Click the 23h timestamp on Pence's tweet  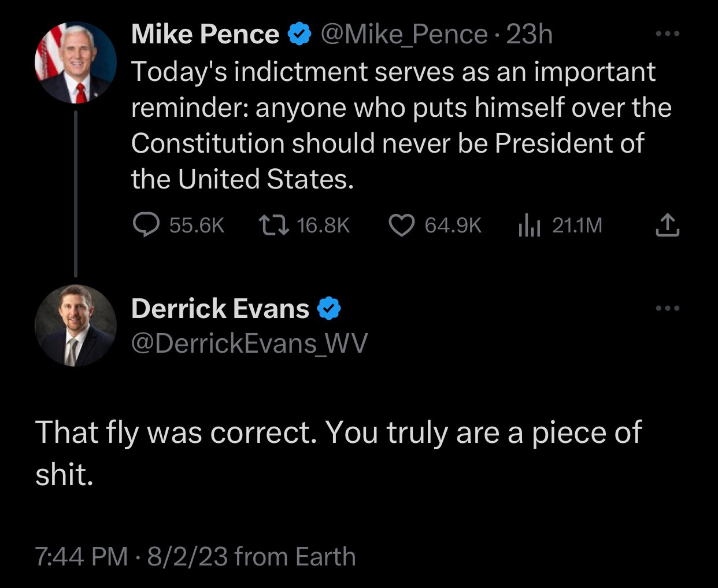point(528,34)
